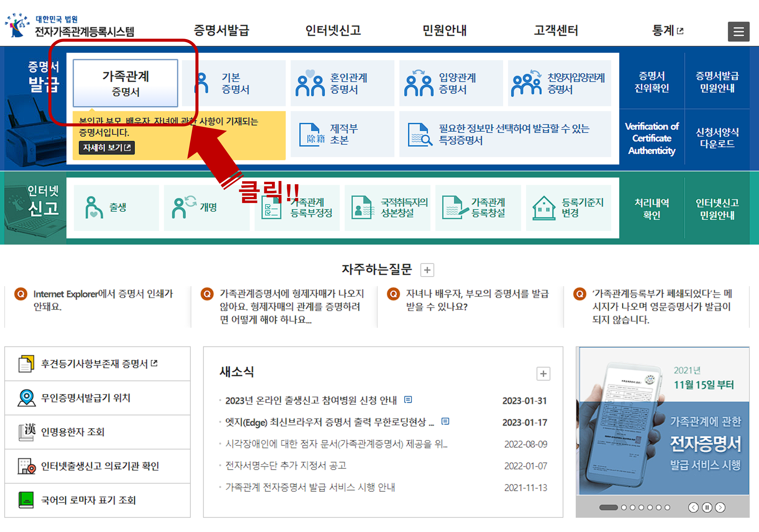Select 친양자입양관계 증명서
This screenshot has width=759, height=532.
(x=526, y=83)
